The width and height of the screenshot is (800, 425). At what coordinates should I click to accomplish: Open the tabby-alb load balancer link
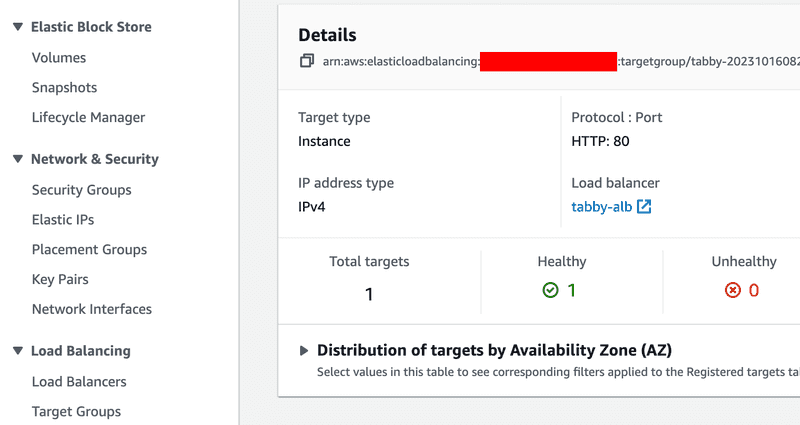[x=602, y=207]
